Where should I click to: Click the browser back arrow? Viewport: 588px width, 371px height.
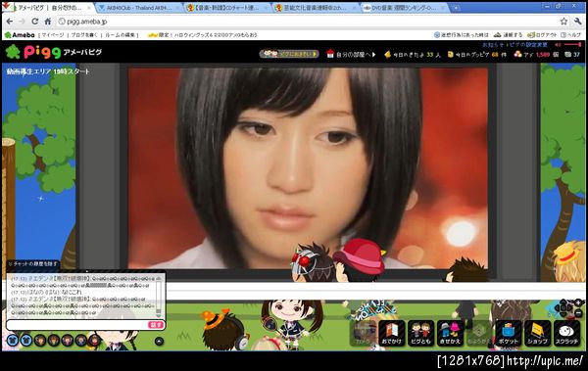tap(10, 22)
